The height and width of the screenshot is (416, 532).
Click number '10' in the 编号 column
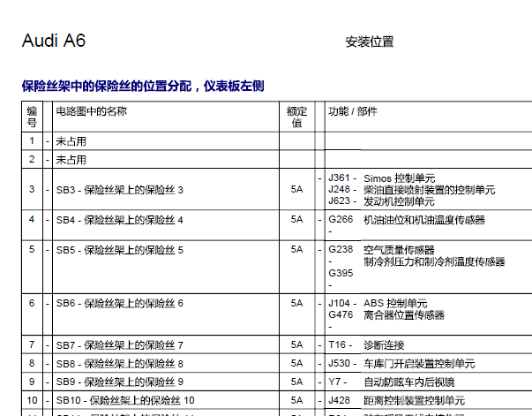click(x=32, y=400)
